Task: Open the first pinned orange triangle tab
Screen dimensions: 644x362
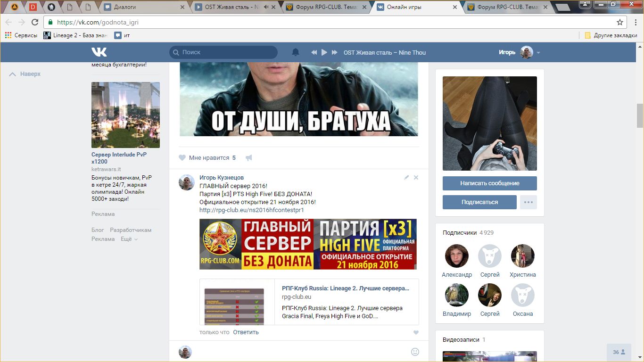Action: pyautogui.click(x=15, y=7)
